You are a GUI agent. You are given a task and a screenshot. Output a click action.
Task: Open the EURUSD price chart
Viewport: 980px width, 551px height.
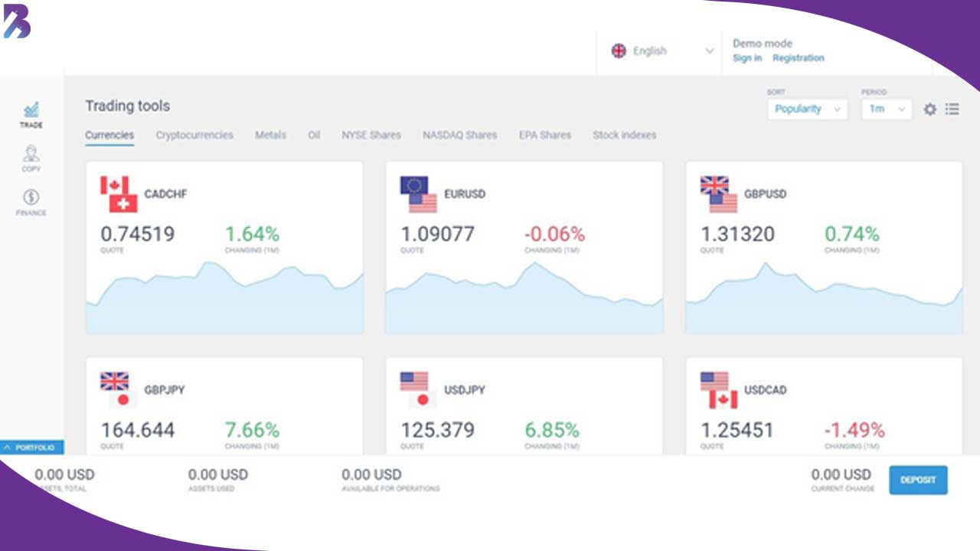click(x=524, y=298)
